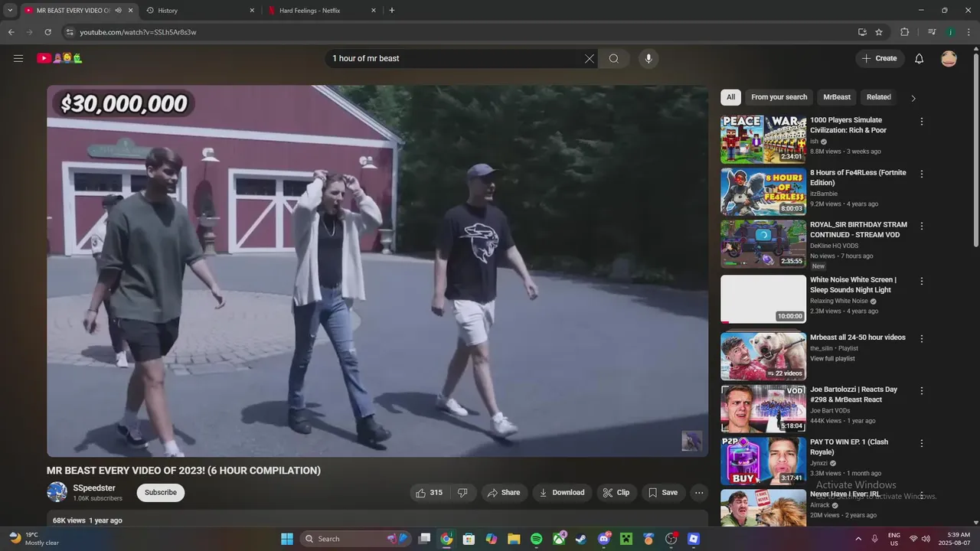Viewport: 980px width, 551px height.
Task: Launch Minecraft from the taskbar
Action: [x=626, y=539]
